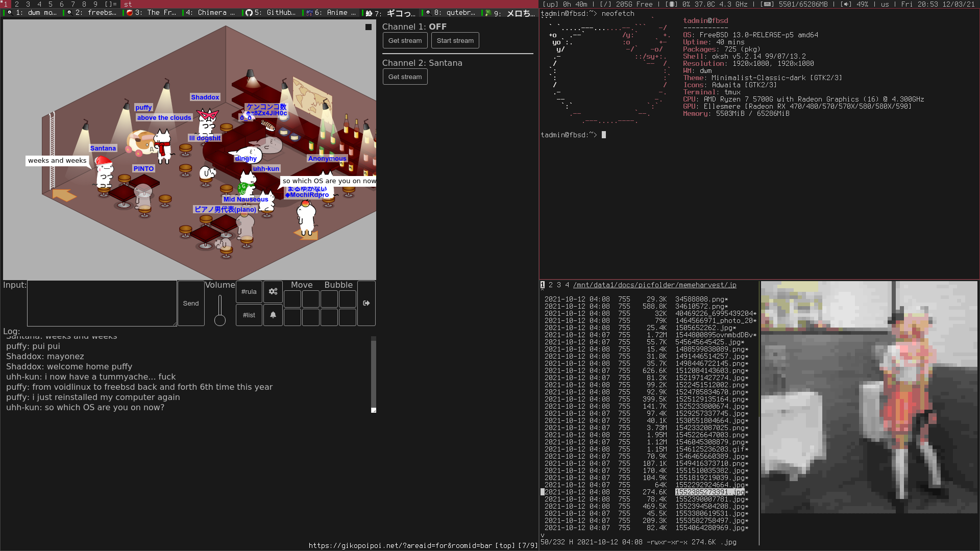The image size is (980, 551).
Task: Click the chat log scrollbar
Action: [x=374, y=374]
